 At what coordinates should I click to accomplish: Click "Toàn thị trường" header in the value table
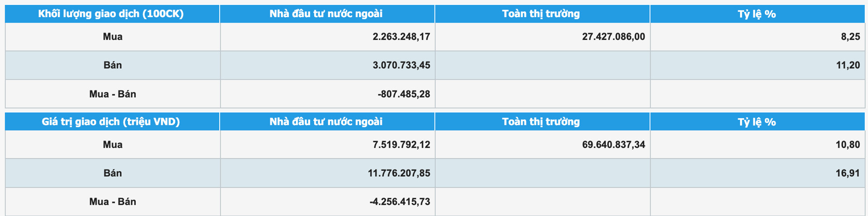[x=541, y=122]
